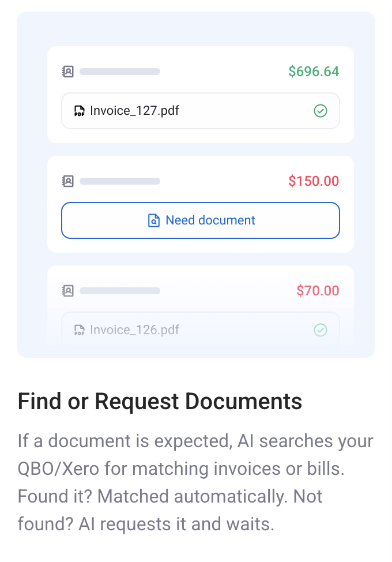Screen dimensions: 392x562
Task: Toggle the verified status on Invoice_126.pdf
Action: (321, 329)
